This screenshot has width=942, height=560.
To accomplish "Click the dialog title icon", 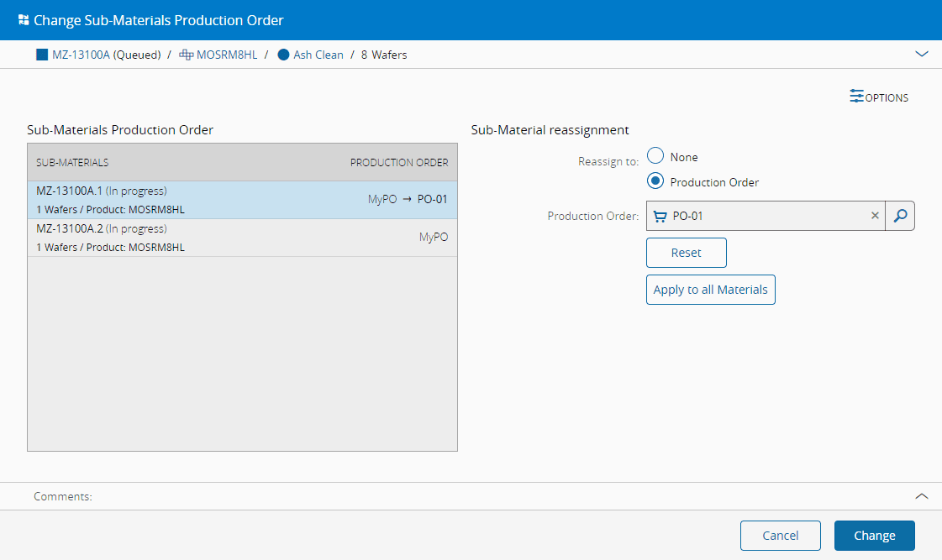I will 24,20.
